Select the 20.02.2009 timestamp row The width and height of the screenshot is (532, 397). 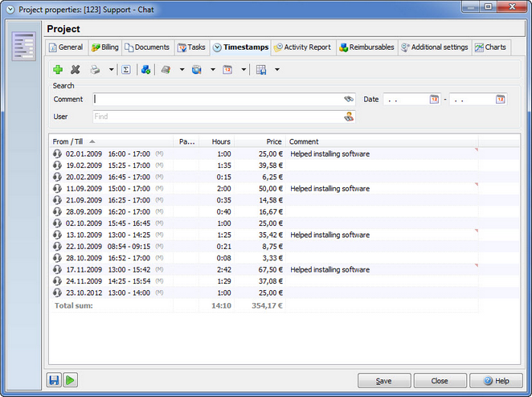(x=284, y=177)
